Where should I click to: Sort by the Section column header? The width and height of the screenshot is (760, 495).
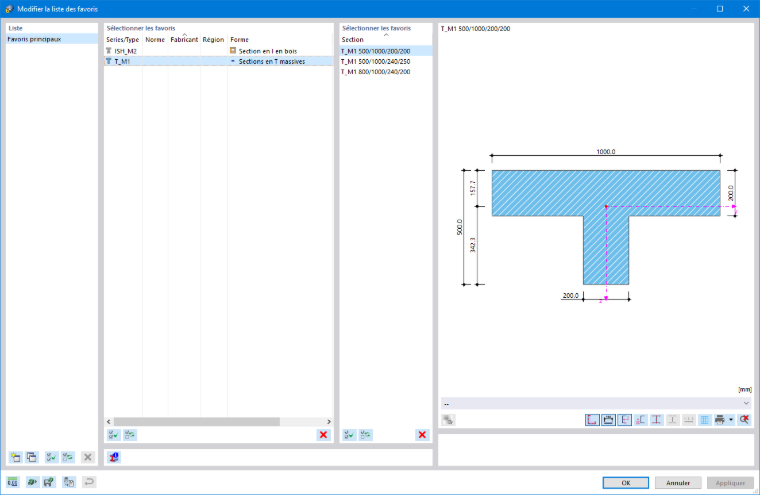coord(386,40)
